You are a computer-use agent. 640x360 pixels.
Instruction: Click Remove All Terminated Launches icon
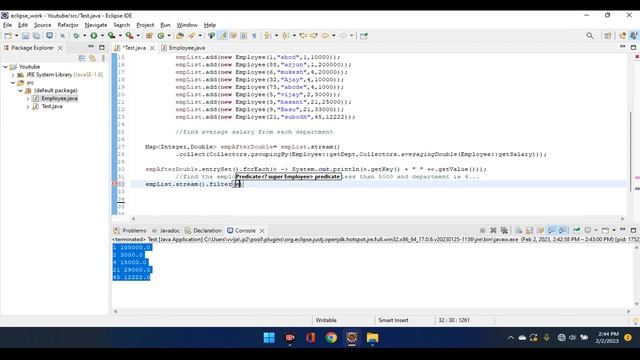(504, 231)
